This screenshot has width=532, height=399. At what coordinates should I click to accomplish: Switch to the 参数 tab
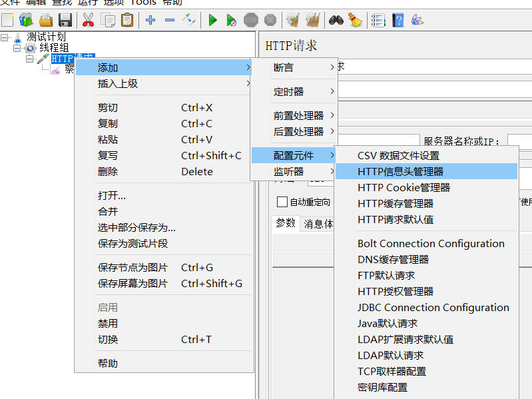click(286, 223)
